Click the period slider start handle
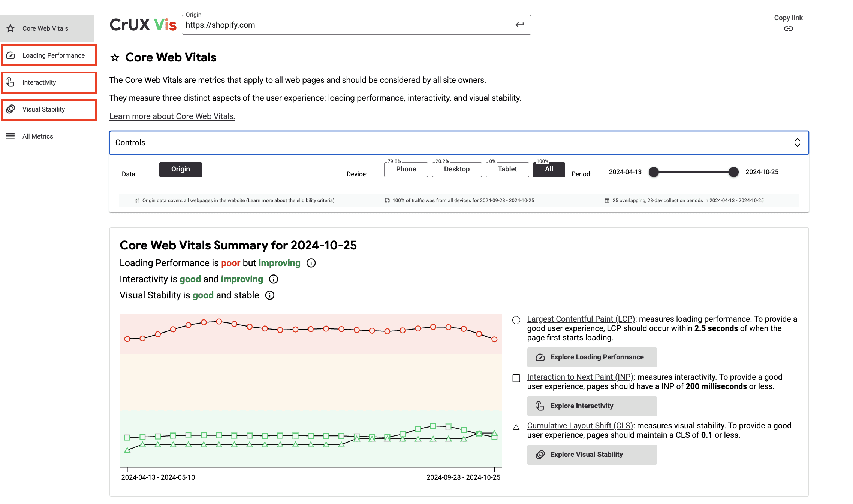The height and width of the screenshot is (504, 853). [654, 172]
